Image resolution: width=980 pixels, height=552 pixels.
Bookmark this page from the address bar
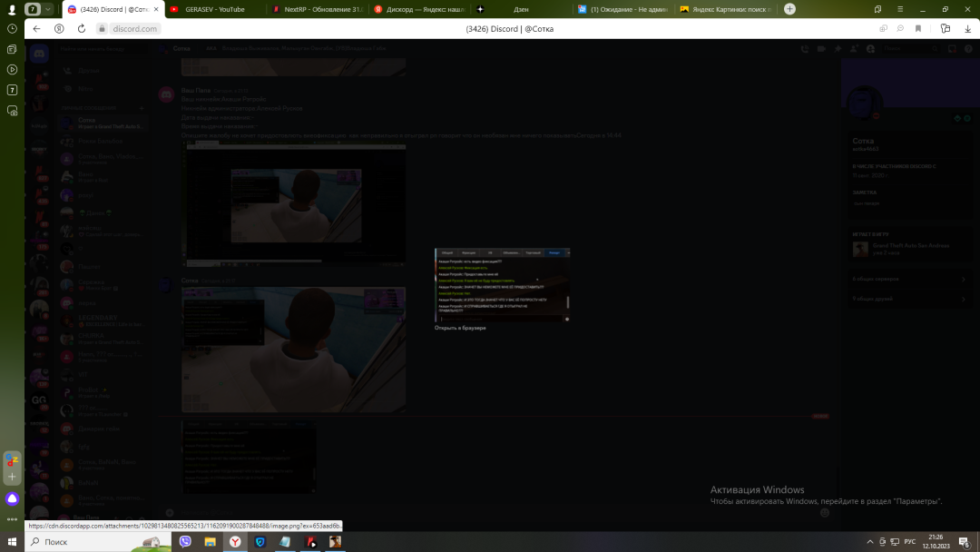(918, 29)
